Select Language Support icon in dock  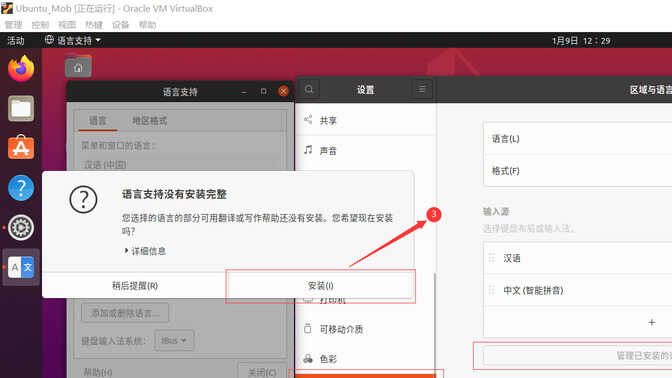pos(21,267)
